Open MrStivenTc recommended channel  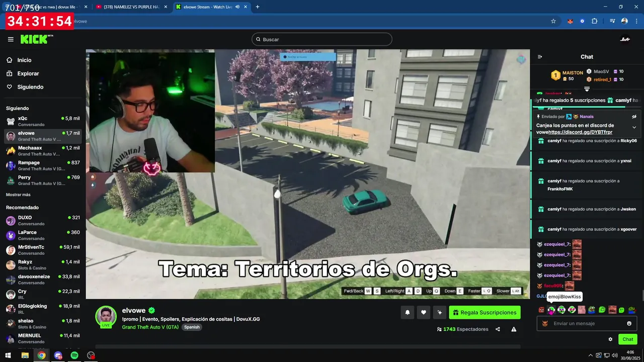pos(43,250)
